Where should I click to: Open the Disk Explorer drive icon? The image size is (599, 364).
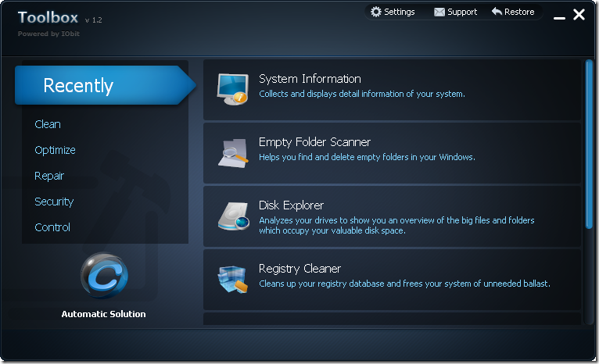(x=233, y=216)
